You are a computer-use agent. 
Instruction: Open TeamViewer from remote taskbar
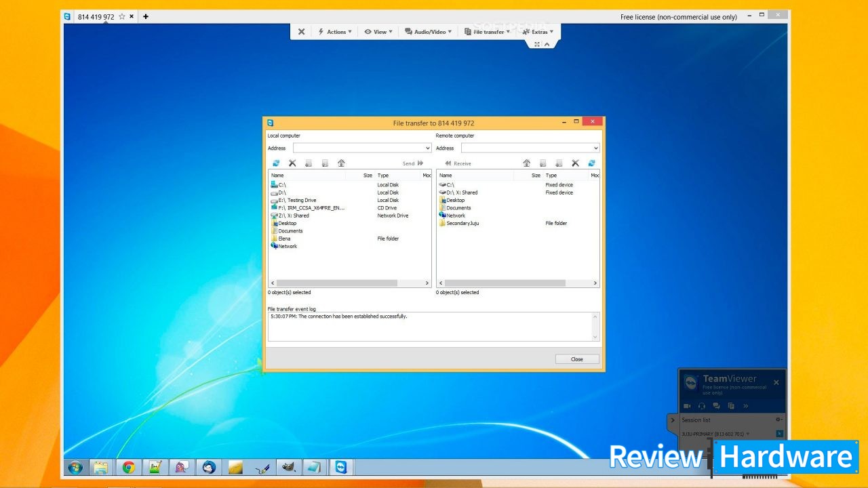[x=340, y=467]
